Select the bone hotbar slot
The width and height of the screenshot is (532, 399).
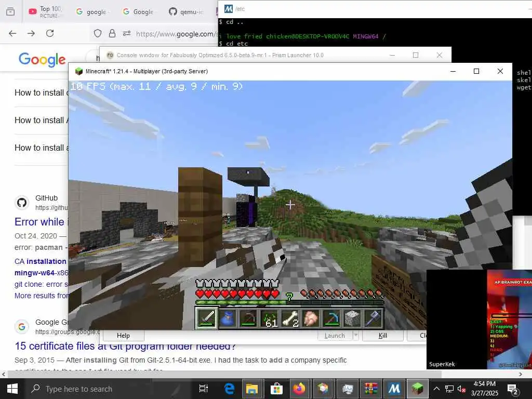pyautogui.click(x=290, y=318)
